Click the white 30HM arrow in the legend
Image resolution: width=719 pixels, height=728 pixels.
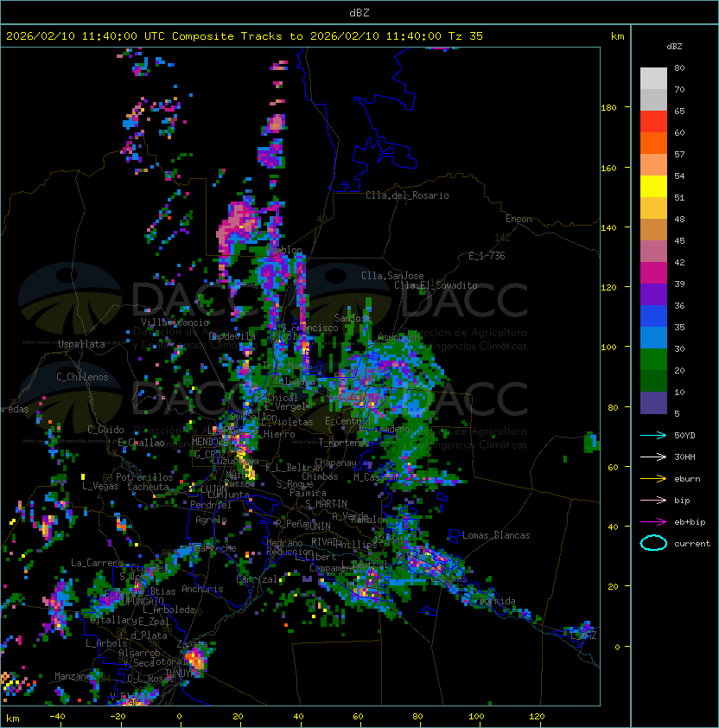(x=653, y=457)
